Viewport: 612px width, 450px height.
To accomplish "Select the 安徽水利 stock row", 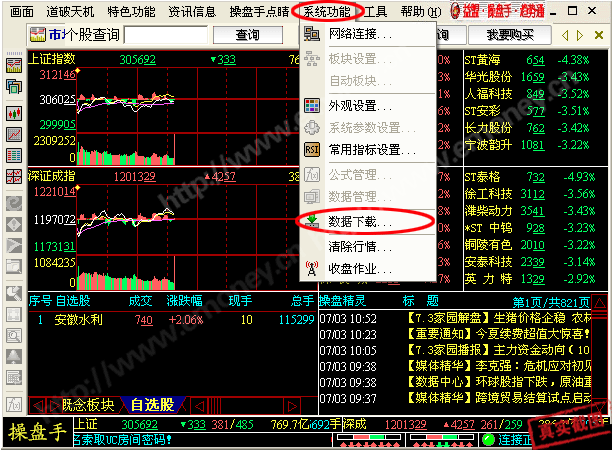I will [80, 320].
